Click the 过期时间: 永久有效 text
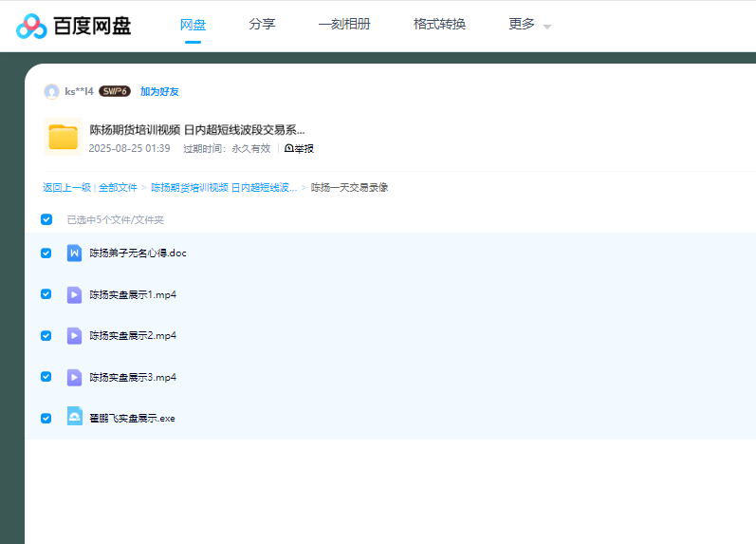The height and width of the screenshot is (544, 756). tap(227, 149)
